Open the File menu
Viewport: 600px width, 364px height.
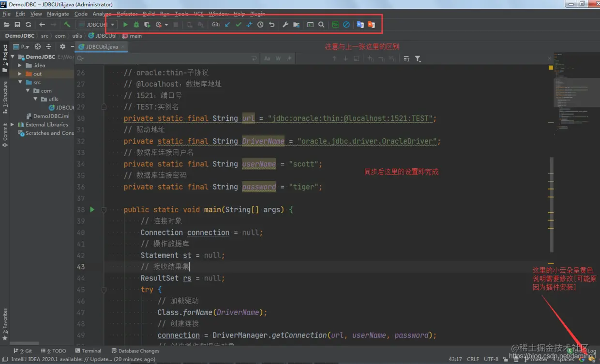(x=6, y=14)
